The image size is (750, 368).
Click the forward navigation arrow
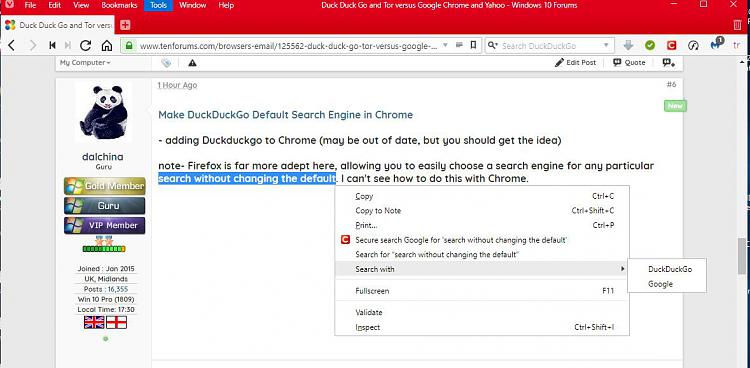pos(33,45)
